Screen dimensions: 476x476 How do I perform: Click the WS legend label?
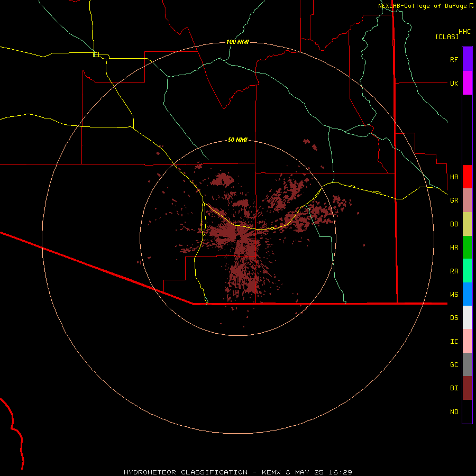(454, 295)
